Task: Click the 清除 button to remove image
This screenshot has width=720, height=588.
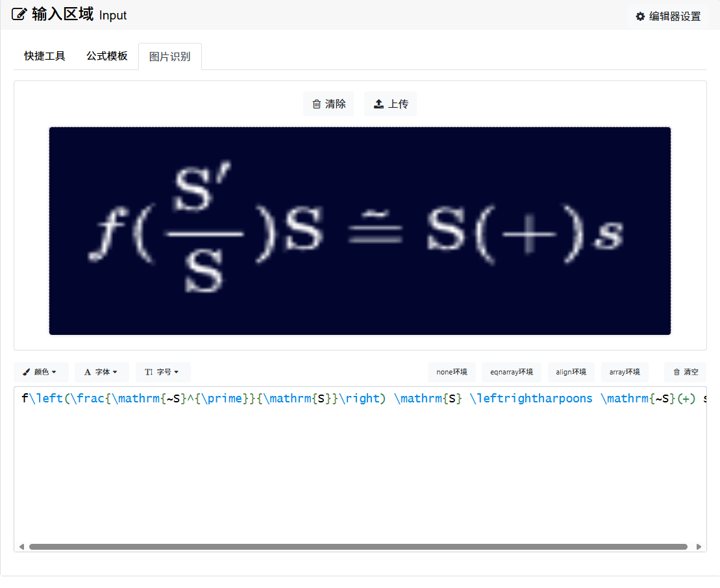Action: pyautogui.click(x=329, y=104)
